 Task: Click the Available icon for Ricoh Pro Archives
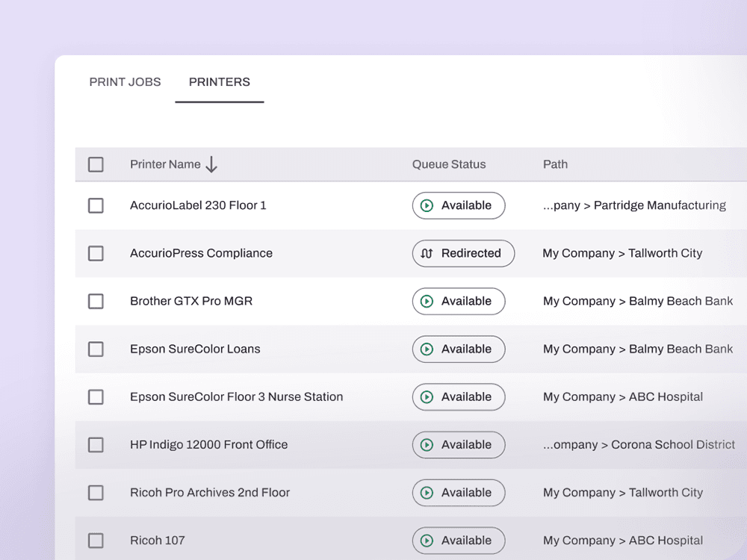pyautogui.click(x=427, y=493)
